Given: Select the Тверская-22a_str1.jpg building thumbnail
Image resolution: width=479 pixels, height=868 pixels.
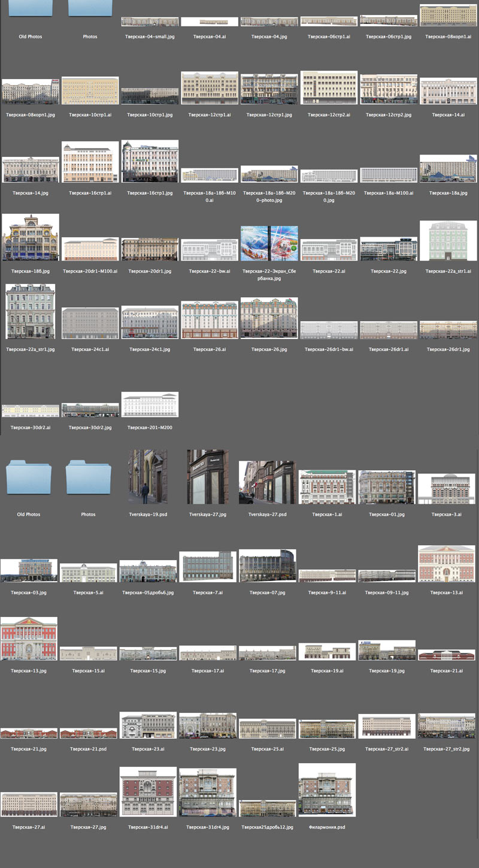Looking at the screenshot, I should [x=31, y=311].
